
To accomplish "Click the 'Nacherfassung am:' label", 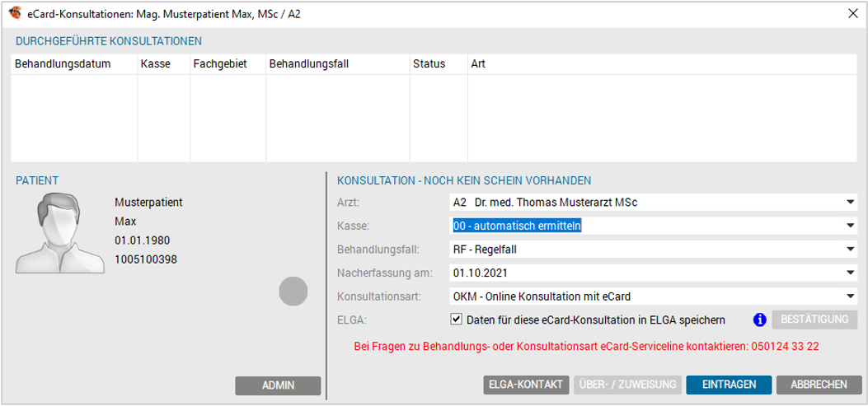I will [385, 273].
